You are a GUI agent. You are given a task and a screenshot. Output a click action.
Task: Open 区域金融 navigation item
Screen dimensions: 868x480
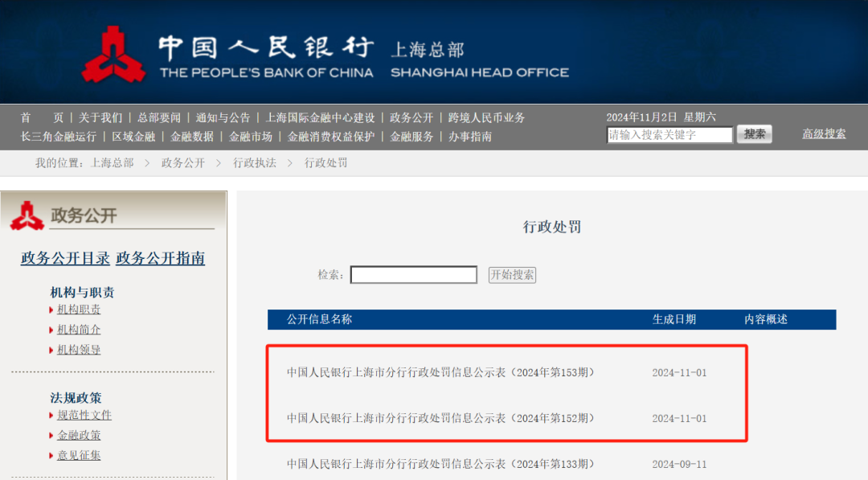click(x=133, y=136)
